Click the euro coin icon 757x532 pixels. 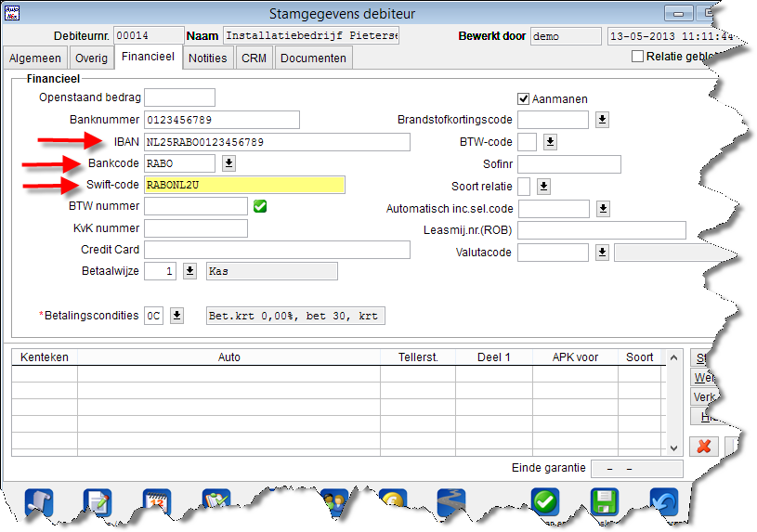(x=393, y=499)
